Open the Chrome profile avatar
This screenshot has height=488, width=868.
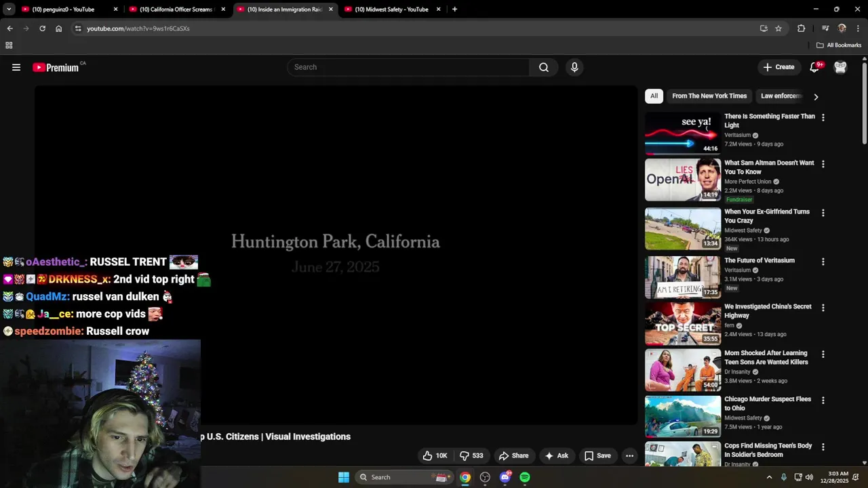[842, 28]
